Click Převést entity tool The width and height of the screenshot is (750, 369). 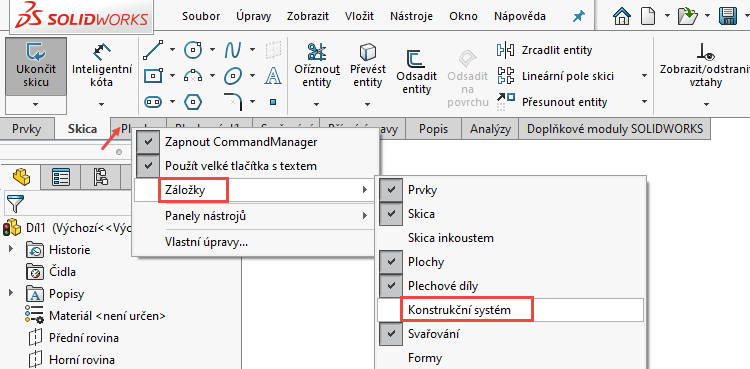367,66
